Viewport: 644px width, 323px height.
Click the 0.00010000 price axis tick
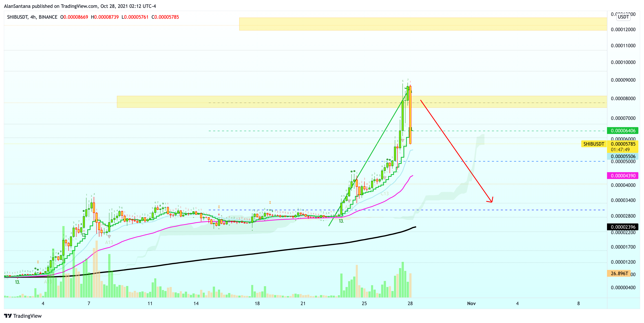(623, 62)
